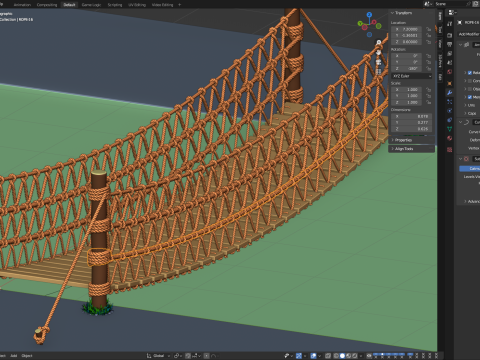Open the Add menu in viewport header
This screenshot has height=360, width=480.
tap(14, 356)
